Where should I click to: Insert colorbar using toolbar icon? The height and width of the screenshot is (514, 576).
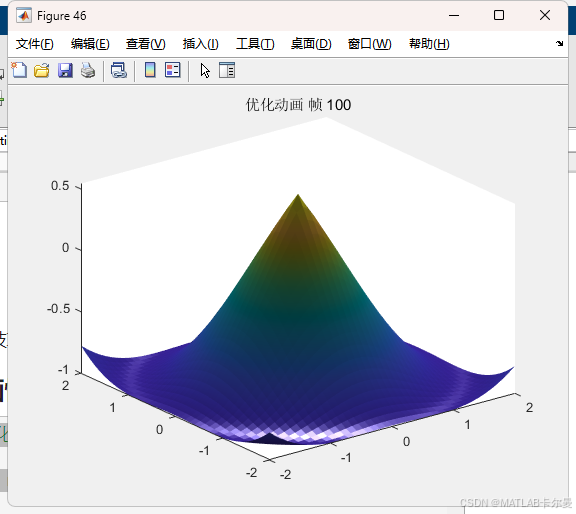point(150,70)
